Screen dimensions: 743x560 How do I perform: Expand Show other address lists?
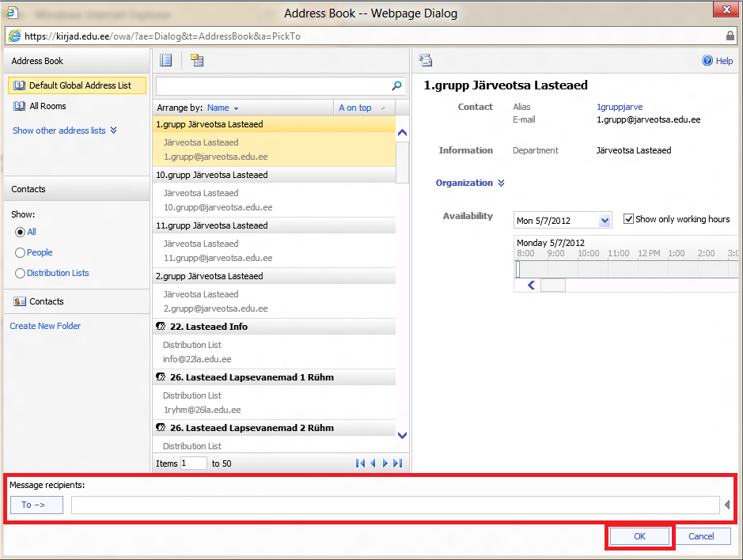click(65, 131)
